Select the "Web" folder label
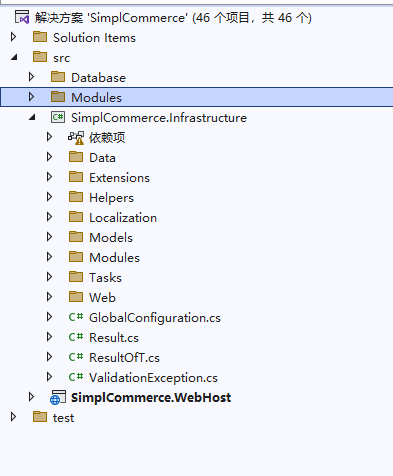The width and height of the screenshot is (393, 476). (x=102, y=298)
